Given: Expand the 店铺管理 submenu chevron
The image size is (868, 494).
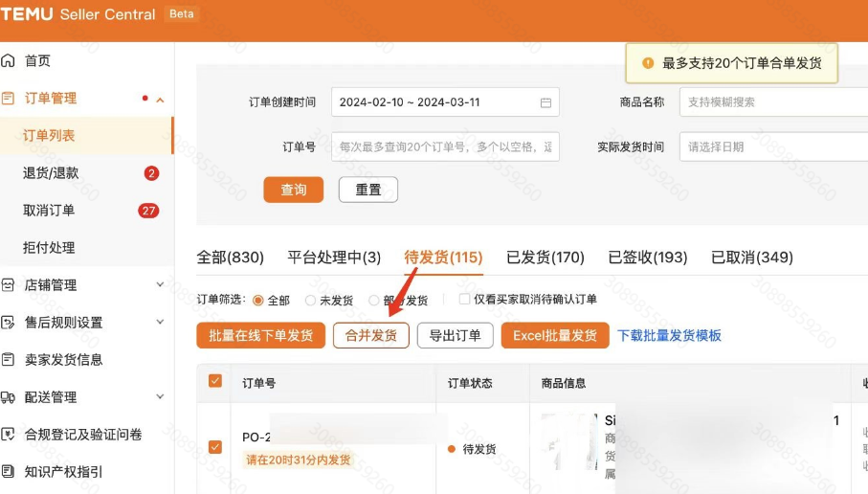Looking at the screenshot, I should 160,285.
